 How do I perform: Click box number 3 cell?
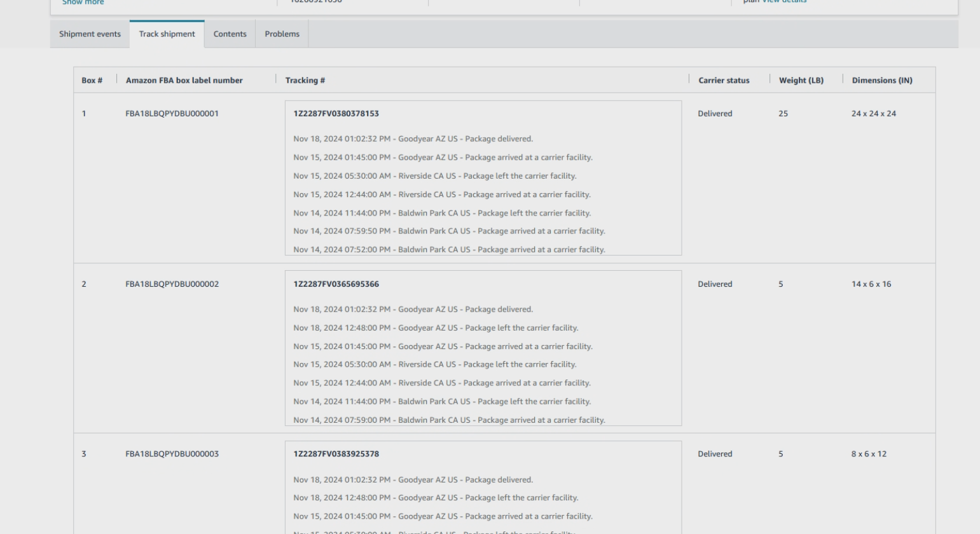(84, 454)
